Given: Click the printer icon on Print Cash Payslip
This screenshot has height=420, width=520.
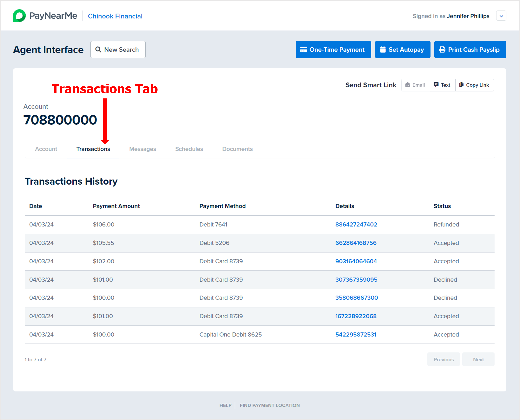Looking at the screenshot, I should point(442,50).
